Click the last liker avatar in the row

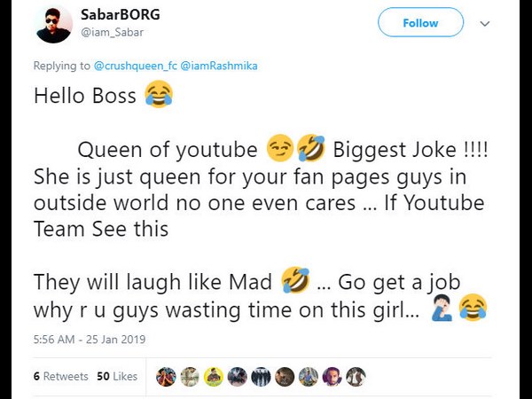click(x=356, y=376)
